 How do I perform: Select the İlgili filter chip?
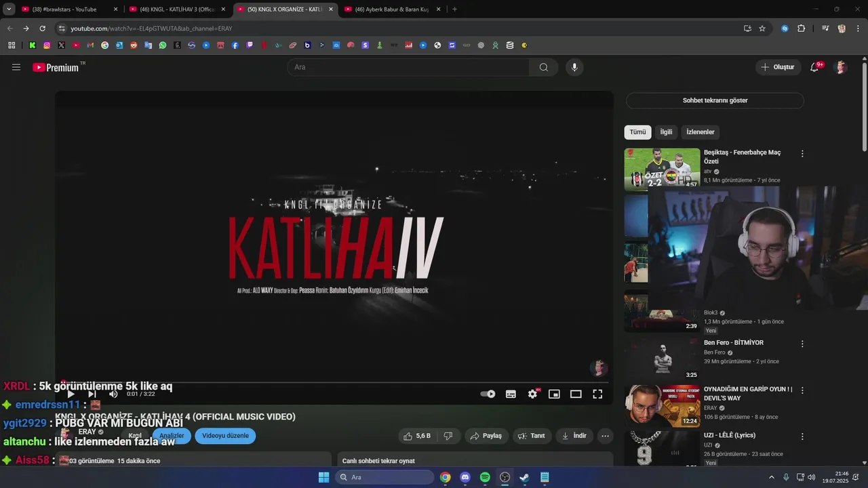click(666, 132)
